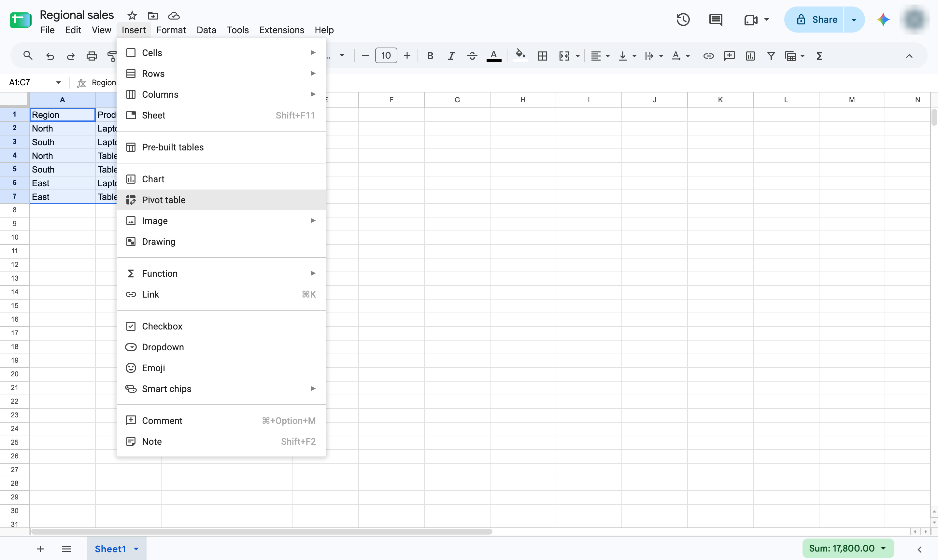Open the Gemini sparkle assistant
The height and width of the screenshot is (560, 938).
(883, 20)
